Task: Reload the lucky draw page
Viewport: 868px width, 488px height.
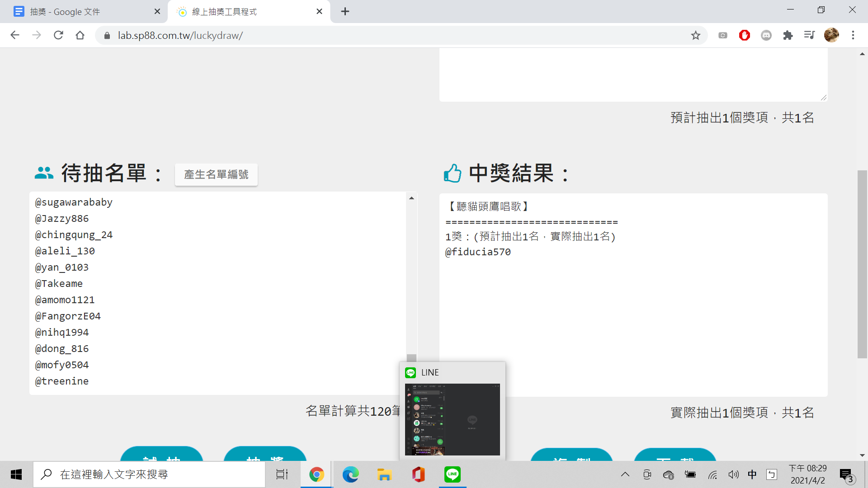Action: tap(58, 35)
